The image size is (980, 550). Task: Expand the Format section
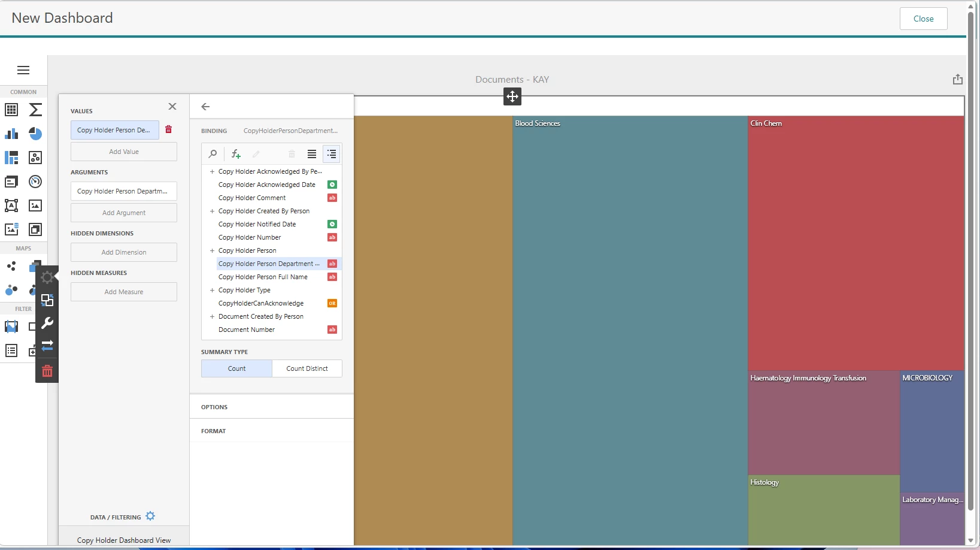pyautogui.click(x=272, y=431)
